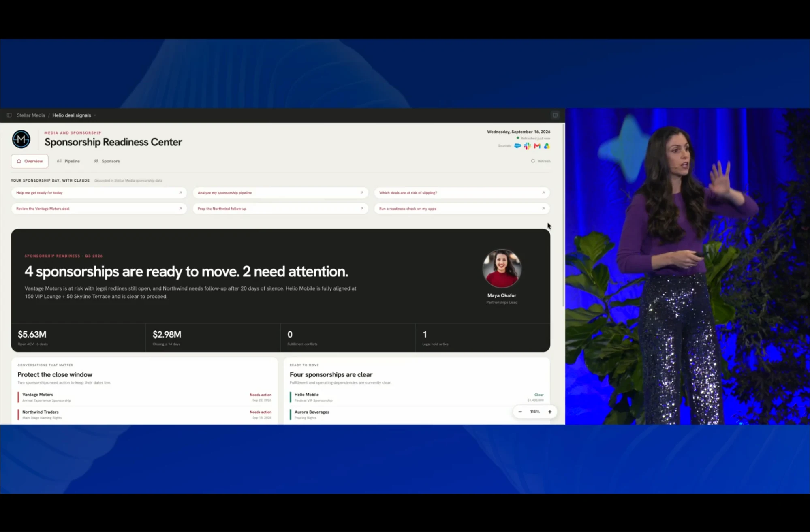
Task: Click the Stellar Media M logo
Action: tap(21, 139)
